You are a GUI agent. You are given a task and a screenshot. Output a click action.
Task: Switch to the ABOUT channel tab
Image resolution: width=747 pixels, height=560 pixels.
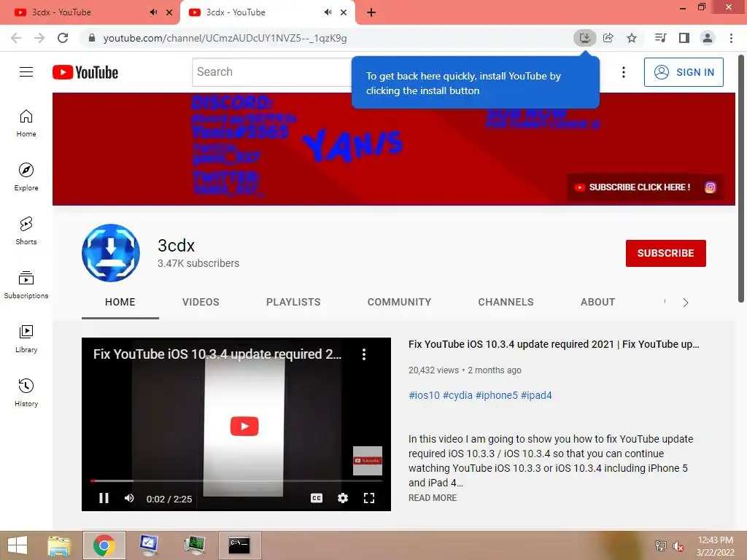click(x=598, y=302)
